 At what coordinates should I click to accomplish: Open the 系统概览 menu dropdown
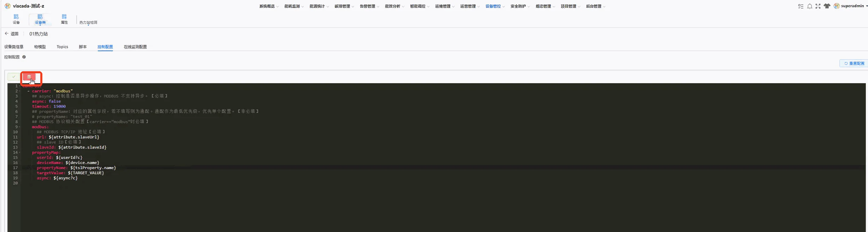click(x=269, y=6)
